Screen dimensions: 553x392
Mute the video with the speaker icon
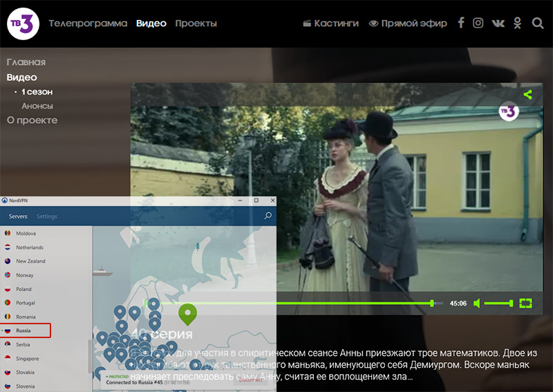(x=477, y=303)
